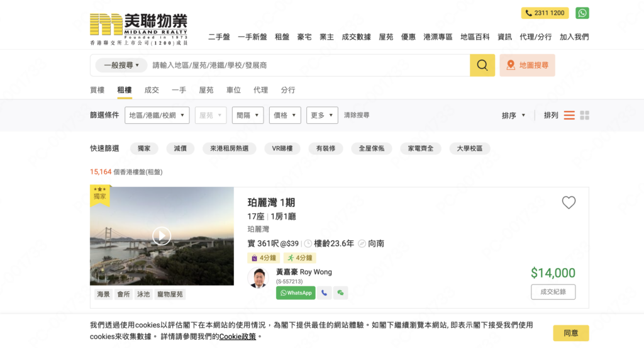This screenshot has height=348, width=644.
Task: Click the yellow search magnifier button
Action: [482, 65]
